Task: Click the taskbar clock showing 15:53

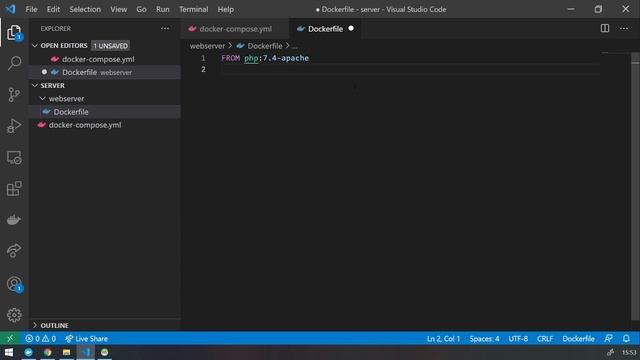Action: (x=629, y=352)
